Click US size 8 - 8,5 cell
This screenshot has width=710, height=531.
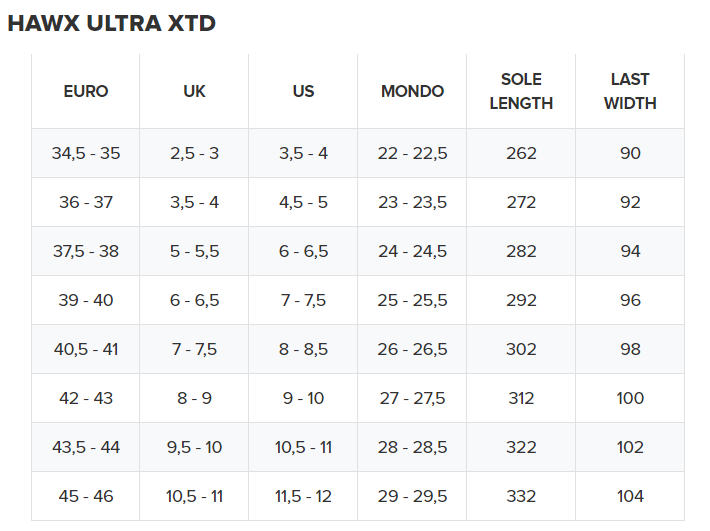click(x=303, y=349)
